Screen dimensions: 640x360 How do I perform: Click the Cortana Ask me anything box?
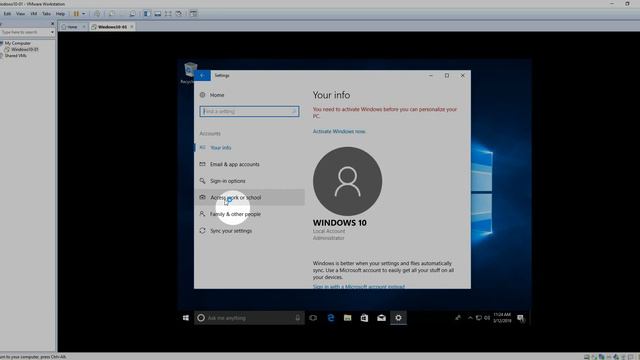click(249, 318)
